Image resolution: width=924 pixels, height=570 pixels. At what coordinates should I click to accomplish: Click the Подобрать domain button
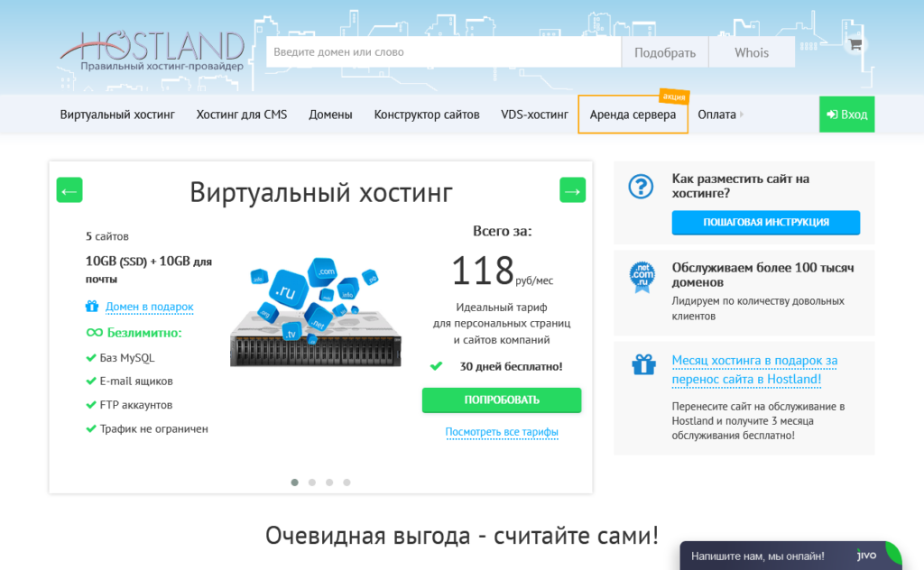click(665, 52)
